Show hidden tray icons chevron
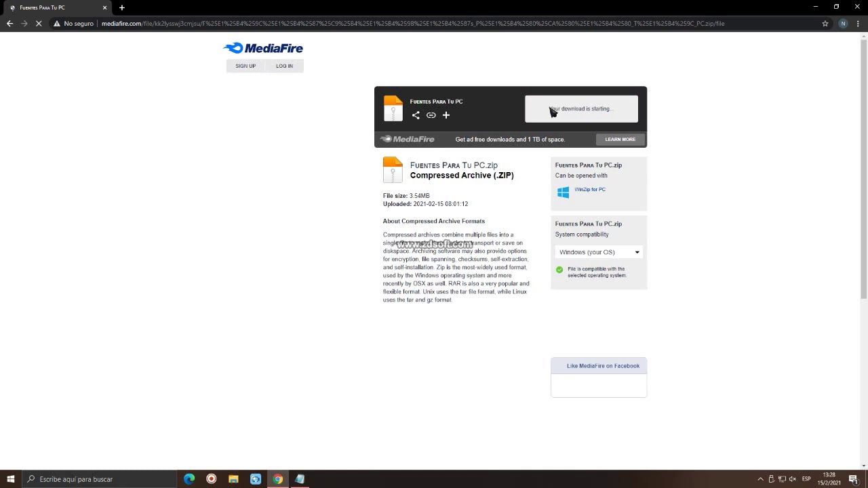The image size is (868, 488). click(x=760, y=479)
